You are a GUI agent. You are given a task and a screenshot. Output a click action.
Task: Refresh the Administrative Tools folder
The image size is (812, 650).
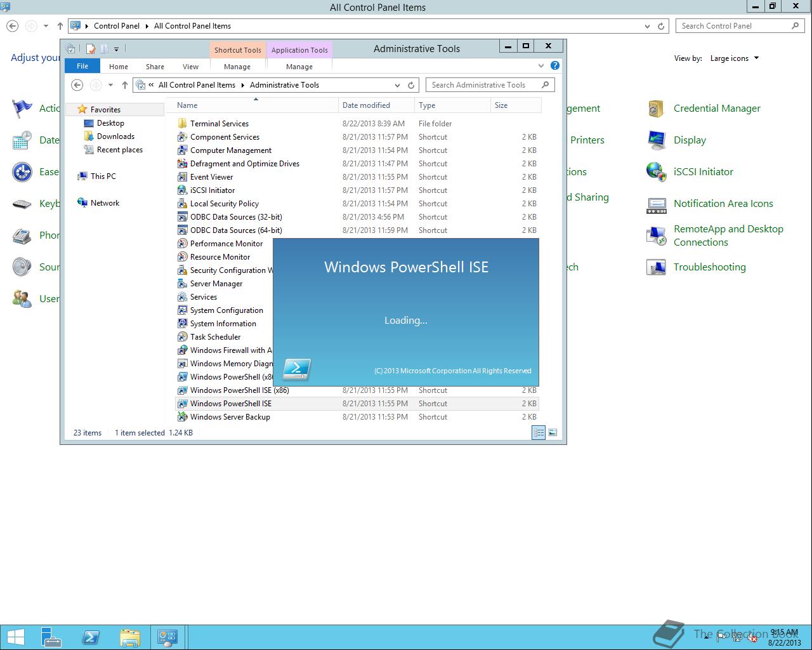point(411,85)
